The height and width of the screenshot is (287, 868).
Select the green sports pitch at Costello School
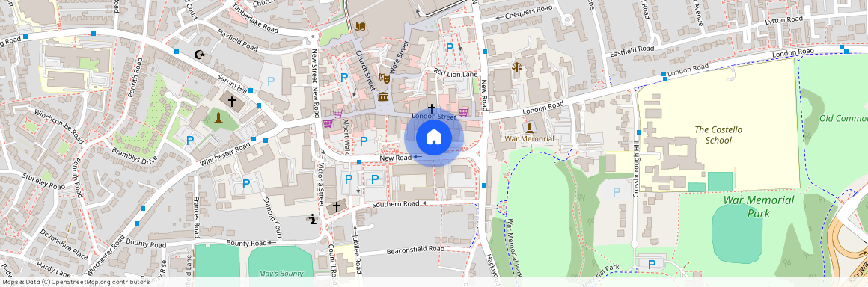[x=720, y=182]
